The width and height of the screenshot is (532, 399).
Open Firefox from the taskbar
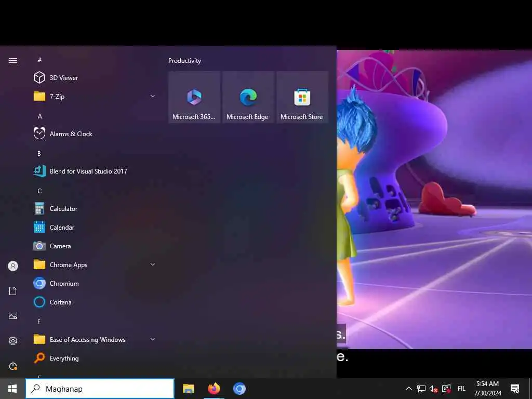214,389
